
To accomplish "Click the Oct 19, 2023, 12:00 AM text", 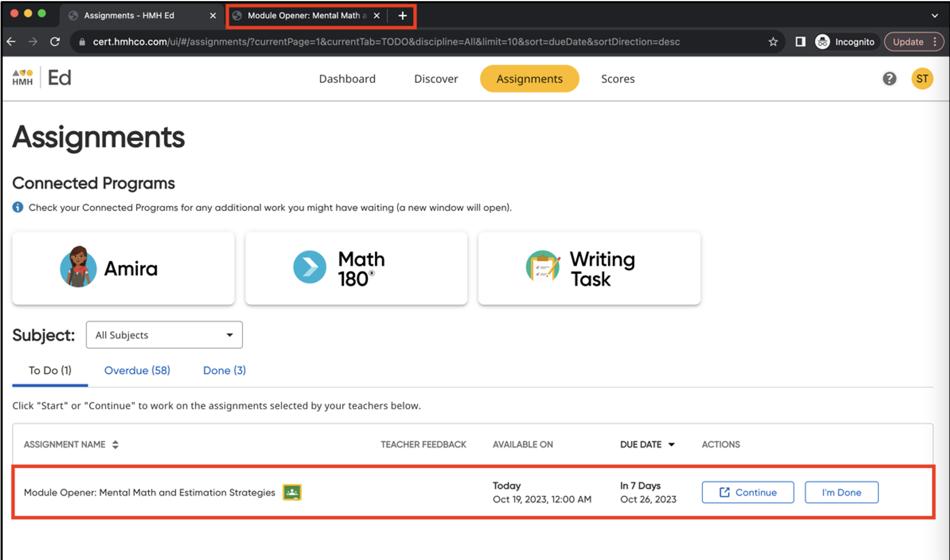I will 542,500.
